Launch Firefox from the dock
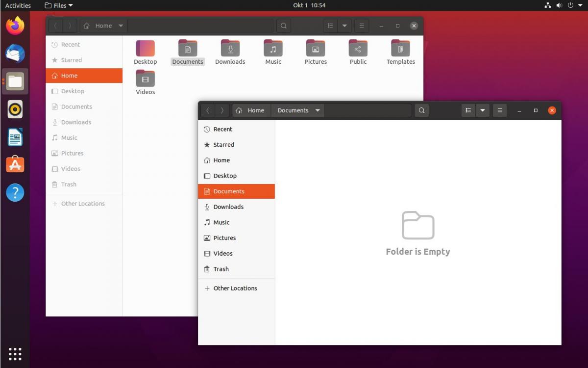Screen dimensions: 588x368 15,26
